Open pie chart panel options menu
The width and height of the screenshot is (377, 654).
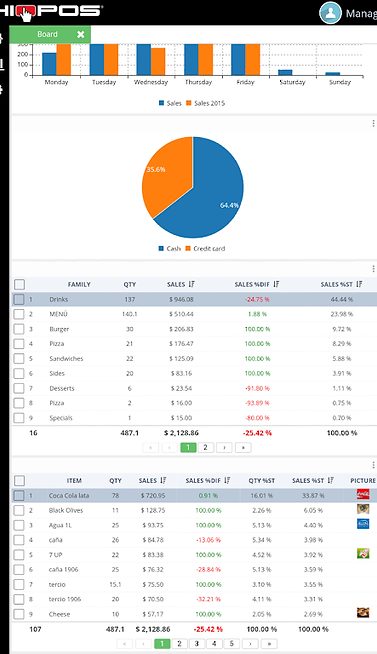[x=373, y=123]
